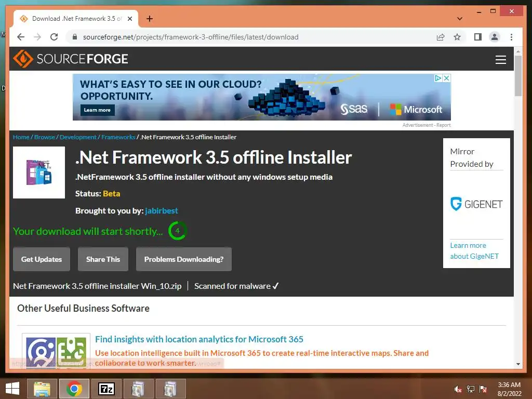Image resolution: width=532 pixels, height=399 pixels.
Task: Click Problems Downloading? button
Action: click(x=184, y=259)
